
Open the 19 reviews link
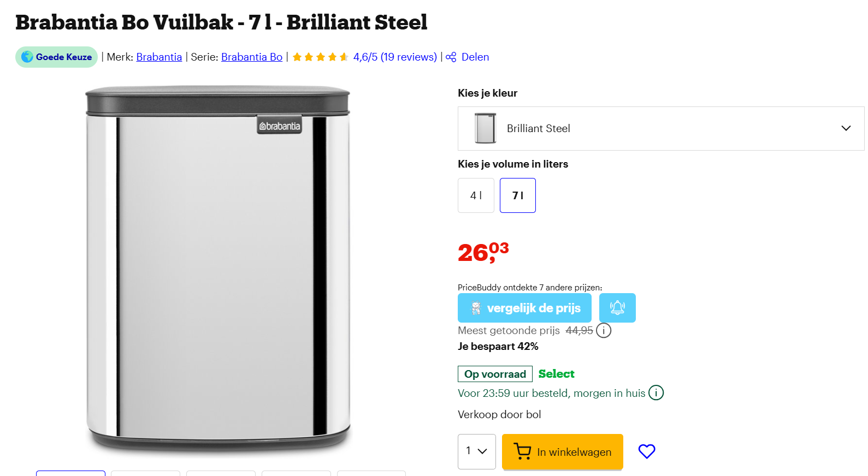[408, 56]
